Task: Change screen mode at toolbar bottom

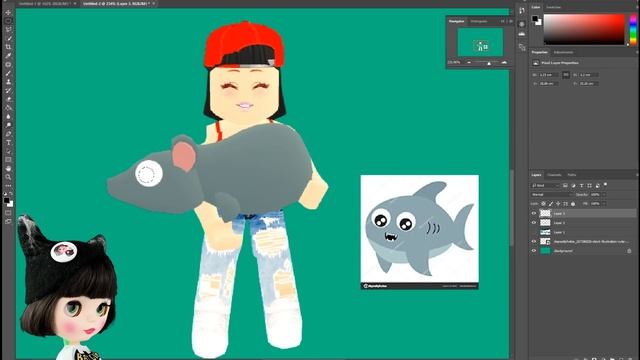Action: tap(8, 222)
